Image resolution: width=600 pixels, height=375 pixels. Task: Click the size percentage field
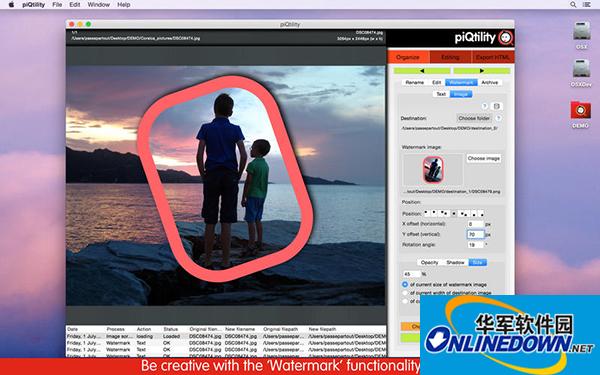(x=411, y=274)
